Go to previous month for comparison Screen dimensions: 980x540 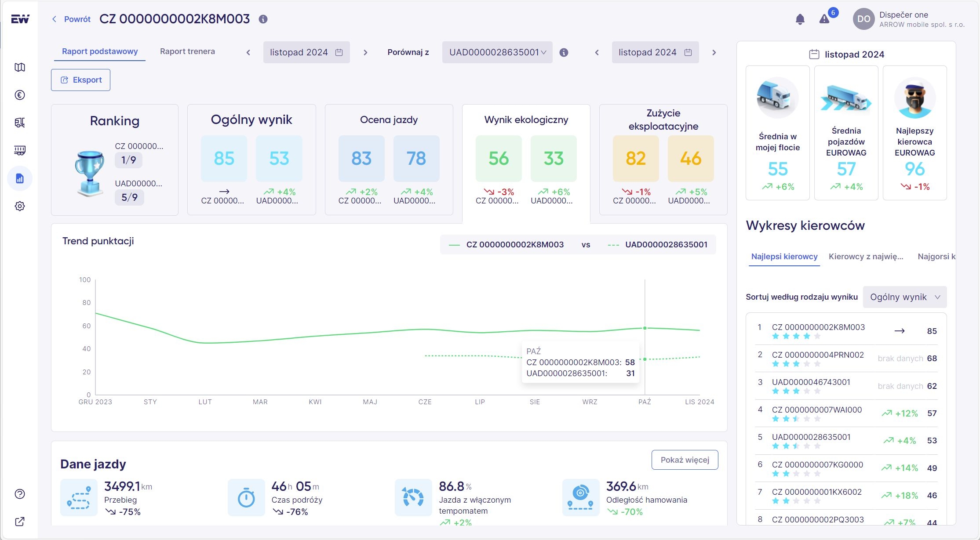tap(597, 53)
